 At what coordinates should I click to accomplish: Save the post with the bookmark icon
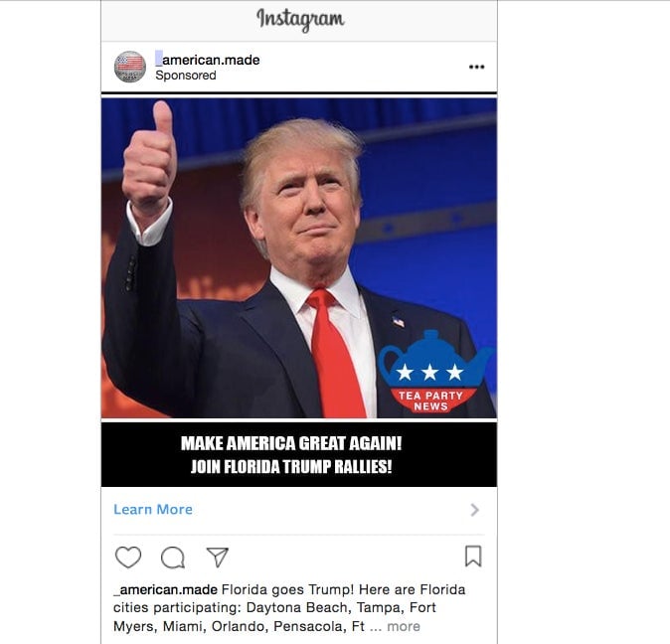pyautogui.click(x=473, y=556)
